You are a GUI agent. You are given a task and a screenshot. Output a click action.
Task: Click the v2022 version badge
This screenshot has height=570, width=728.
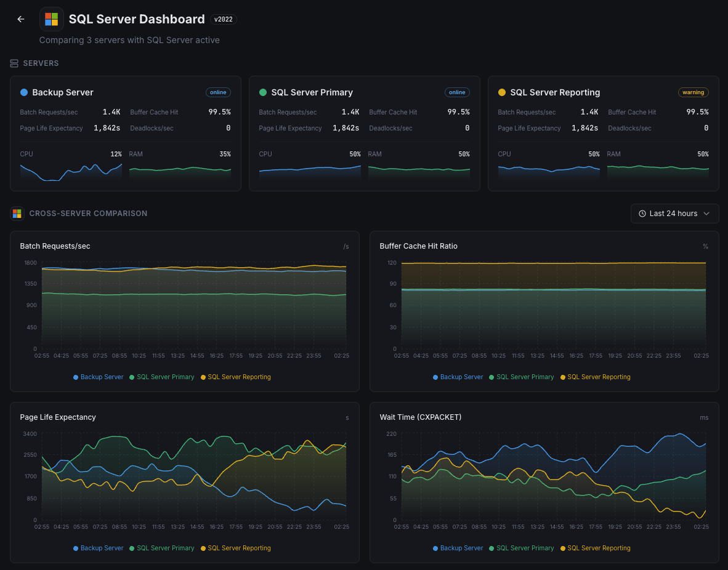[x=223, y=19]
